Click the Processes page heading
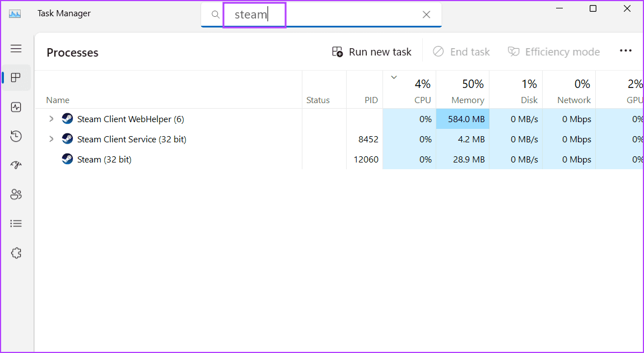 click(72, 53)
